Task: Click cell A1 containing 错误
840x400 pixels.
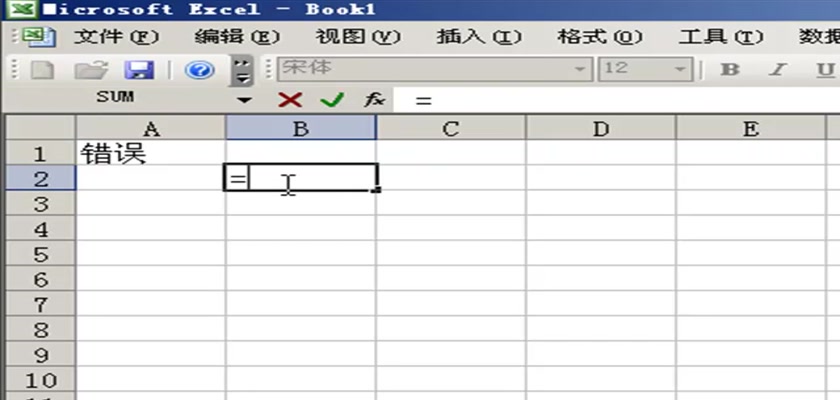Action: point(151,154)
